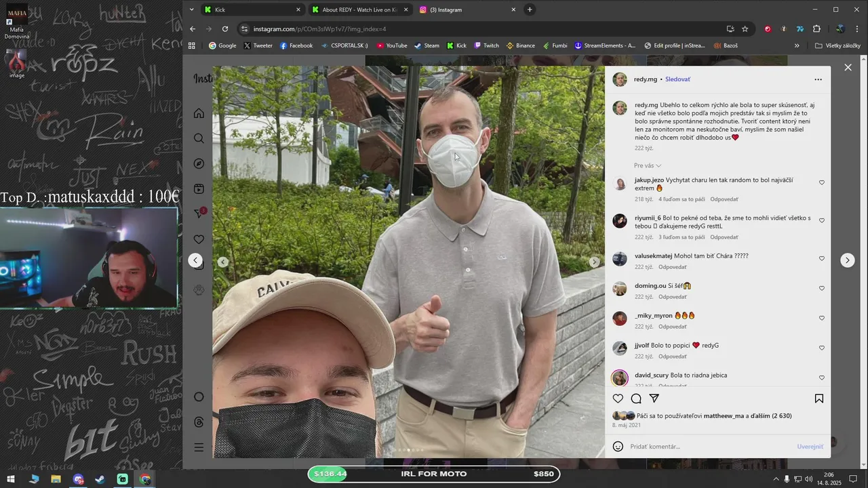Open the Steam bookmark
Viewport: 868px width, 488px height.
click(427, 45)
